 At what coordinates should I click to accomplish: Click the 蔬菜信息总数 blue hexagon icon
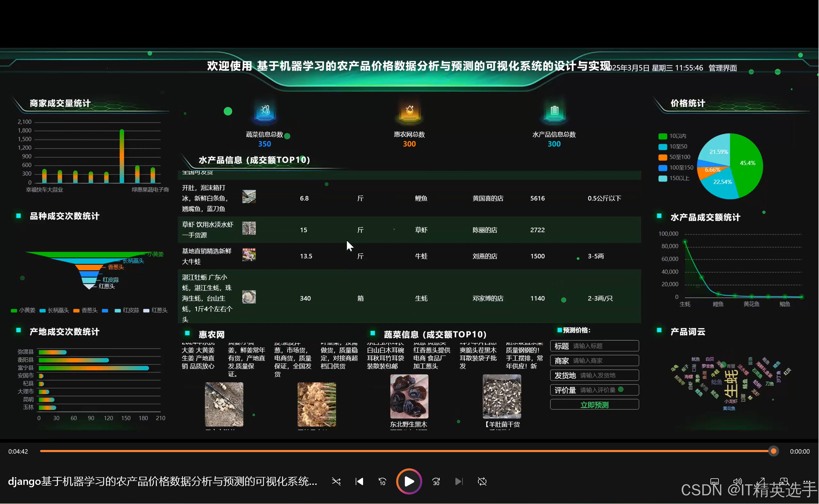pyautogui.click(x=265, y=111)
